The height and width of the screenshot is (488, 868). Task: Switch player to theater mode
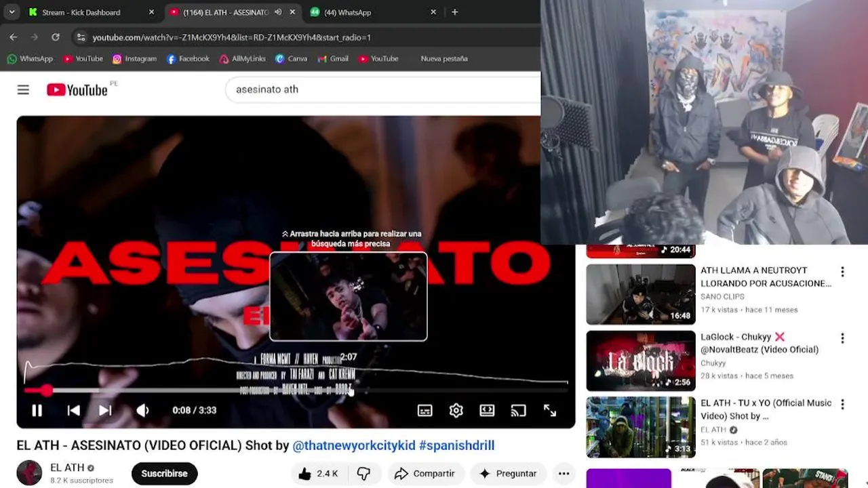tap(487, 411)
